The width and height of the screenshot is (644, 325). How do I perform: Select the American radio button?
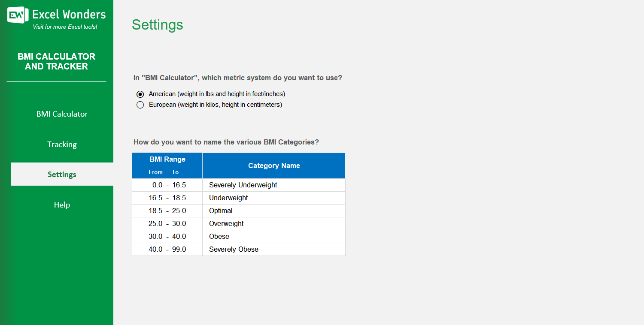click(x=140, y=94)
